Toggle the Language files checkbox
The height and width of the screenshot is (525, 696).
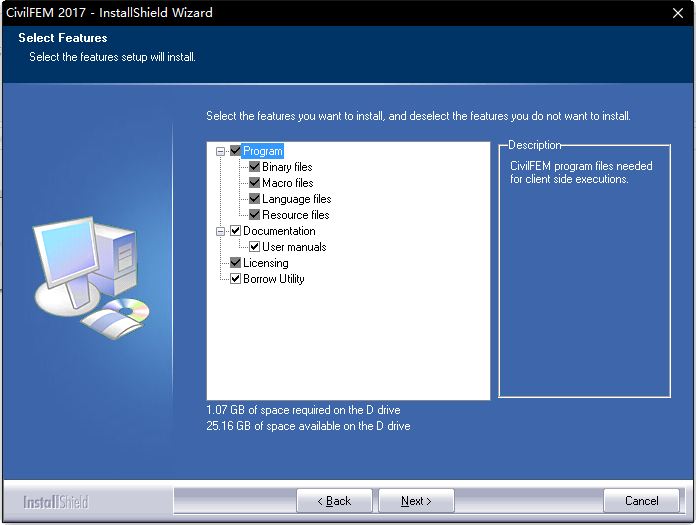254,199
